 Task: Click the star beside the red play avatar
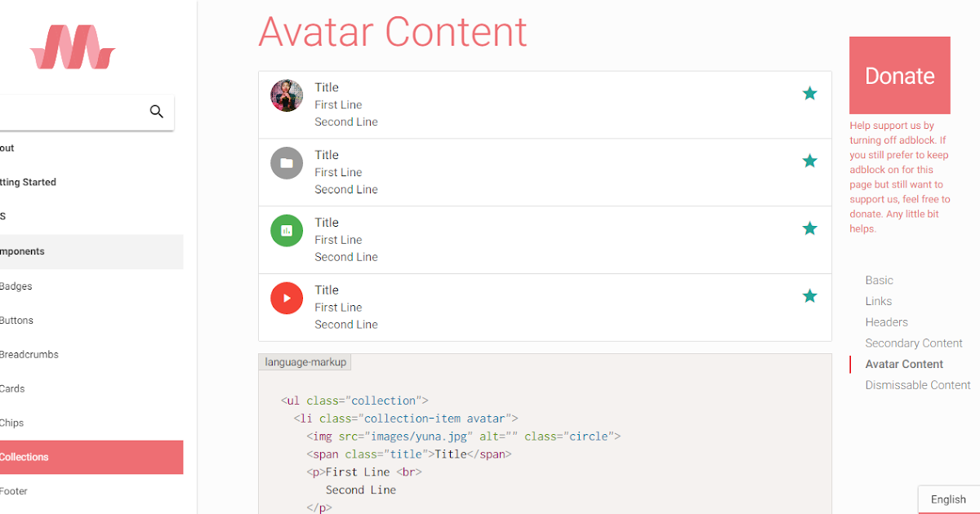[x=809, y=296]
